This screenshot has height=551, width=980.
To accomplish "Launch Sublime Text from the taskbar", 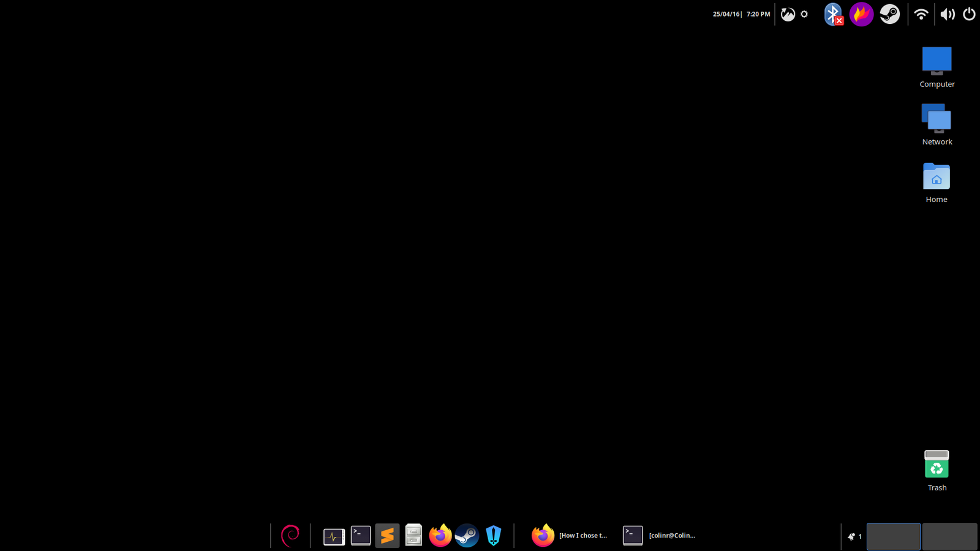I will pyautogui.click(x=387, y=535).
